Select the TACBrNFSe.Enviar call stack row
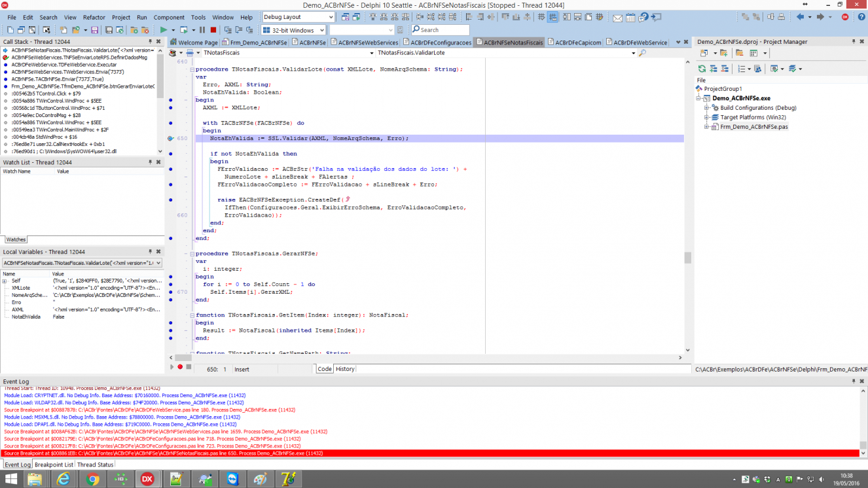The image size is (868, 488). (79, 79)
